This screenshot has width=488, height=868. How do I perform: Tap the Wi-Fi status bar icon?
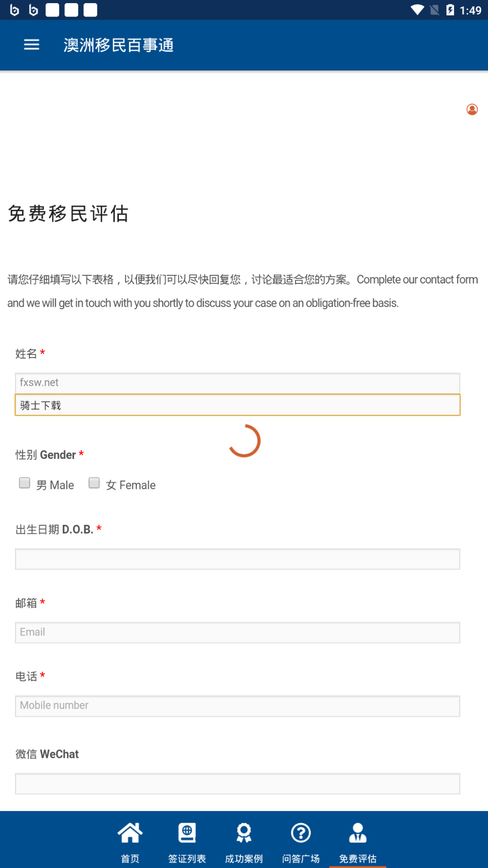tap(417, 10)
